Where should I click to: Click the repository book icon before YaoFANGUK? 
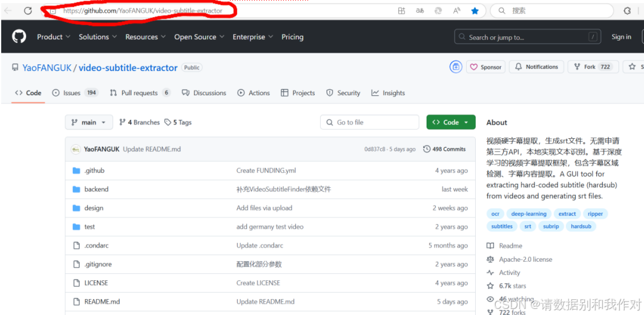pos(15,67)
